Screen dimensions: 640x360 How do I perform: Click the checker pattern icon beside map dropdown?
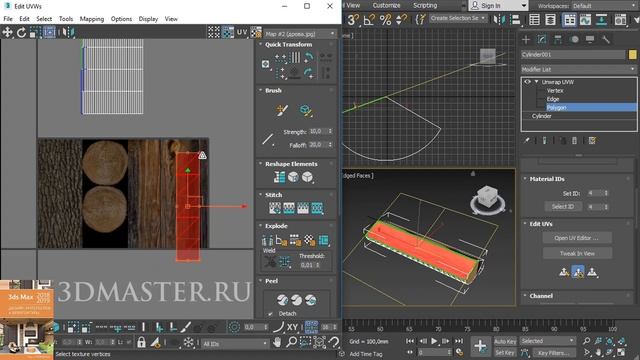[256, 33]
